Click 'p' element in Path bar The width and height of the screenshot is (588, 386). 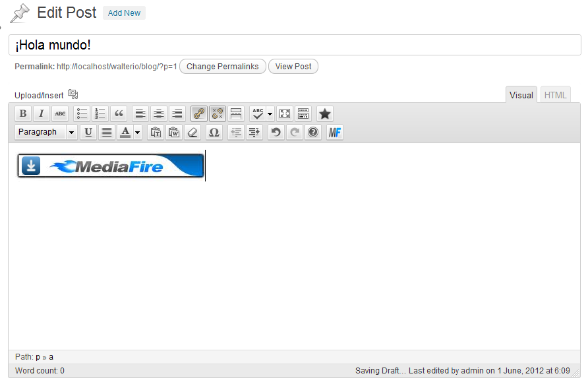coord(38,357)
